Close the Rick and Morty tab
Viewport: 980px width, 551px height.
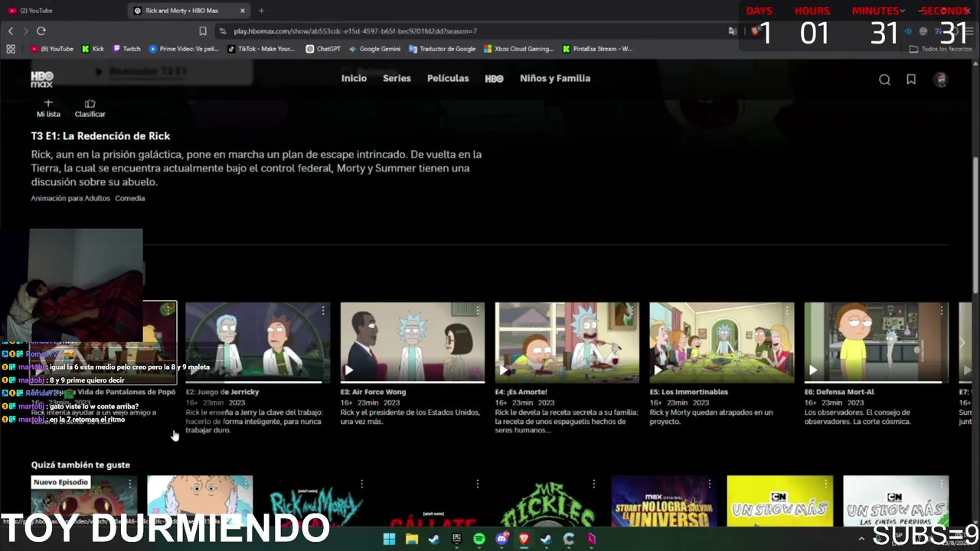tap(243, 11)
